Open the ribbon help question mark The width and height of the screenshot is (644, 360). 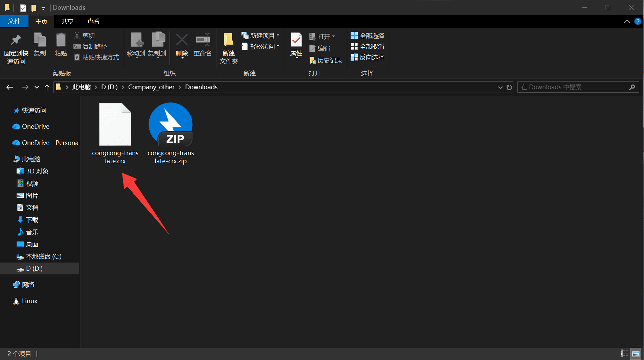(x=638, y=21)
